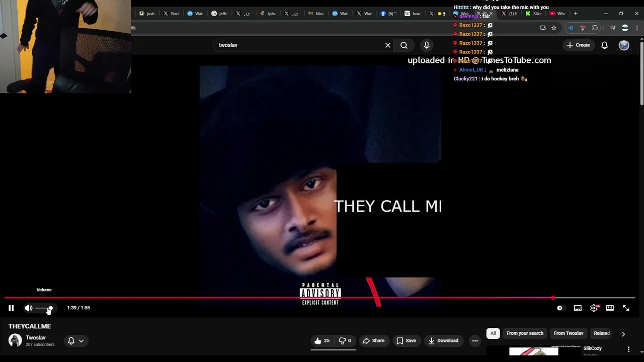The height and width of the screenshot is (362, 644).
Task: Switch to theater mode
Action: click(x=610, y=308)
